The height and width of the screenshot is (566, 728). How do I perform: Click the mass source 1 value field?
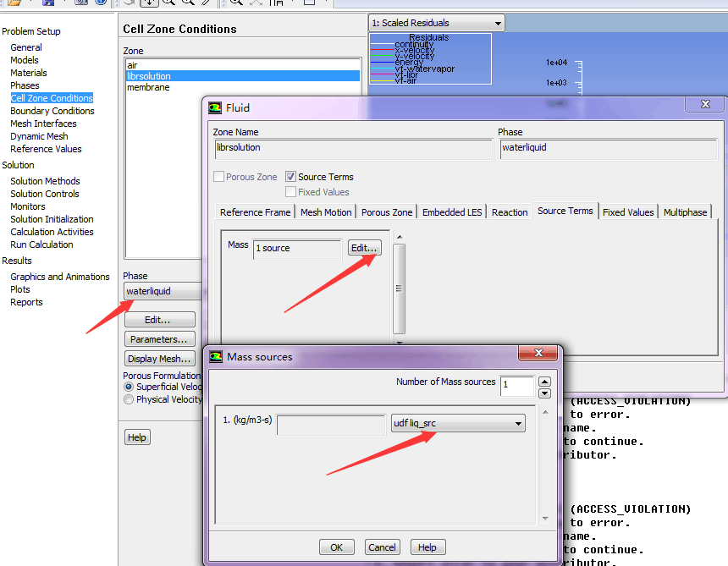[331, 425]
